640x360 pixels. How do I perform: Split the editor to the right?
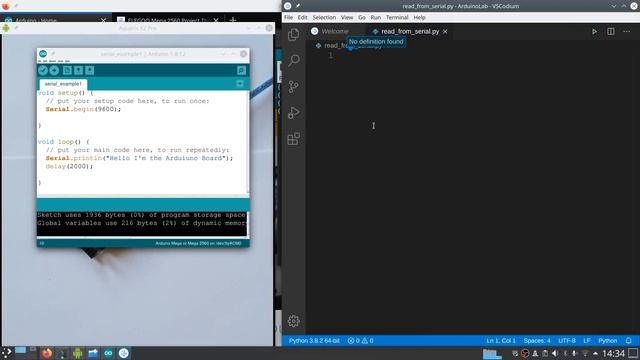pos(611,31)
